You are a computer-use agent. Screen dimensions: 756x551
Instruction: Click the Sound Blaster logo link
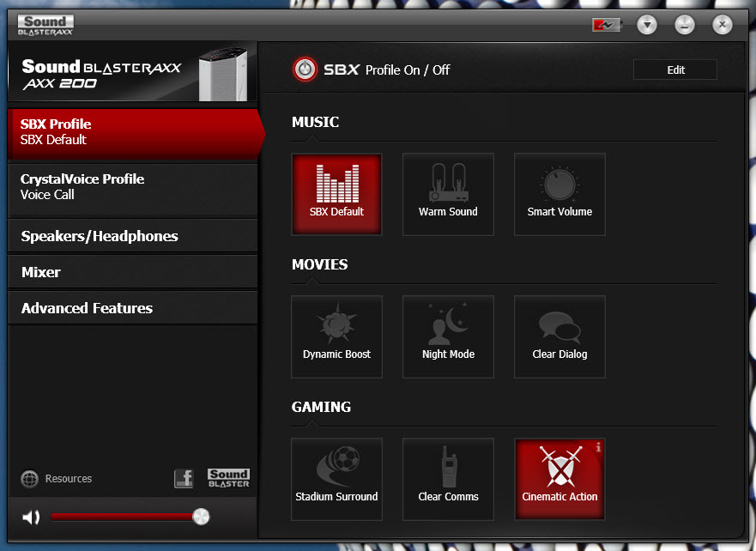click(228, 478)
